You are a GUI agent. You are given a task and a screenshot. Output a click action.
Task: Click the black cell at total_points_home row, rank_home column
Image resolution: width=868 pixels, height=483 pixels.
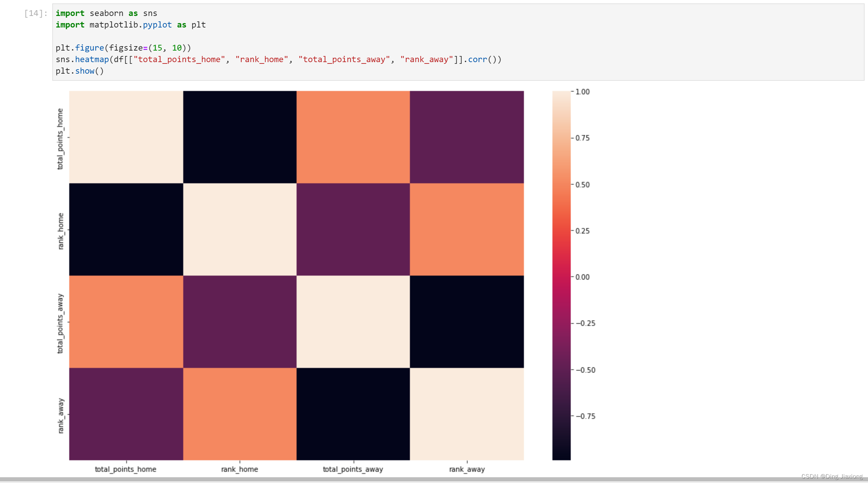tap(240, 137)
